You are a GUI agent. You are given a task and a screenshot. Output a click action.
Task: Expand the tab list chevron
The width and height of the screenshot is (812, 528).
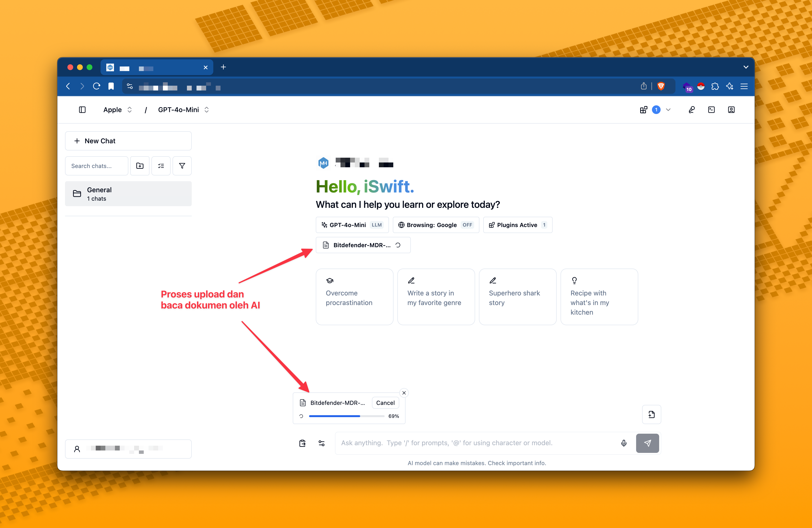pos(746,67)
